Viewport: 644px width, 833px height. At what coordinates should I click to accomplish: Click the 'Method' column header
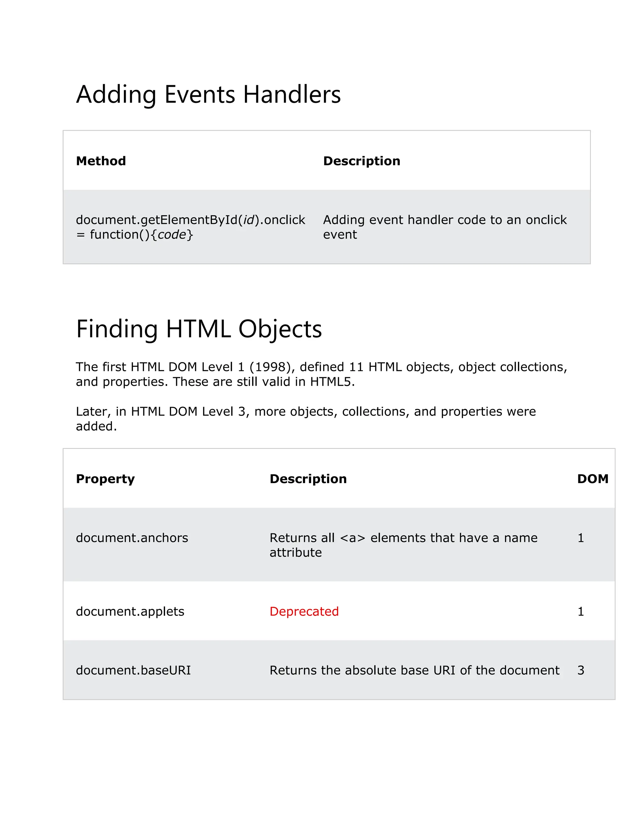pyautogui.click(x=101, y=161)
